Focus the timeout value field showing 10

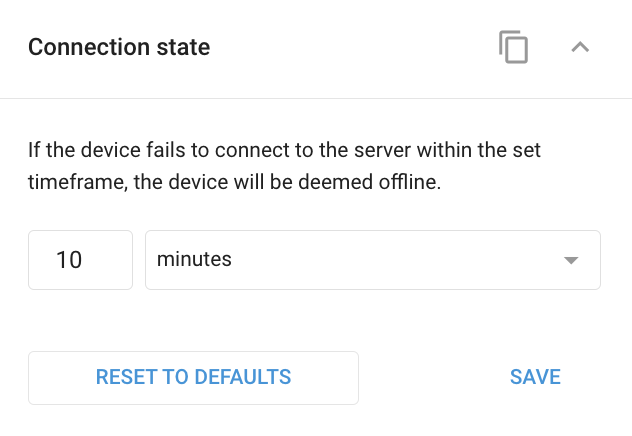click(x=80, y=260)
